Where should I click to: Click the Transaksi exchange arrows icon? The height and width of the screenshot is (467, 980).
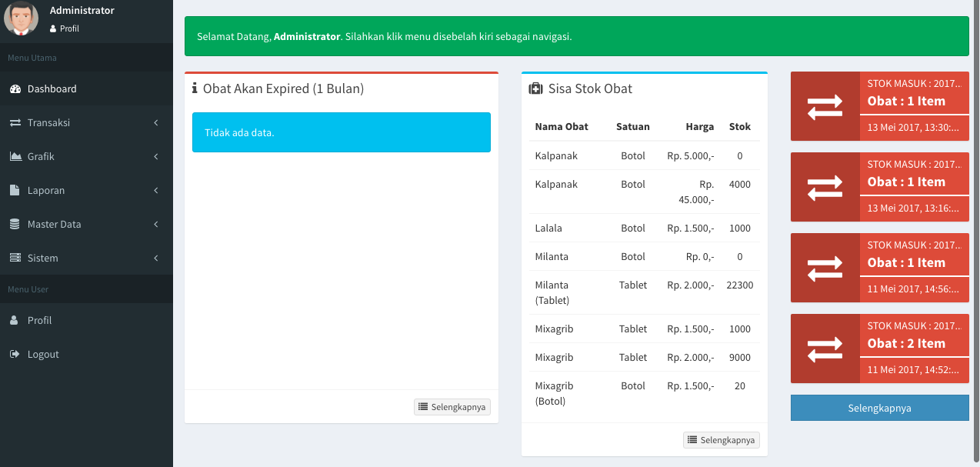coord(15,123)
